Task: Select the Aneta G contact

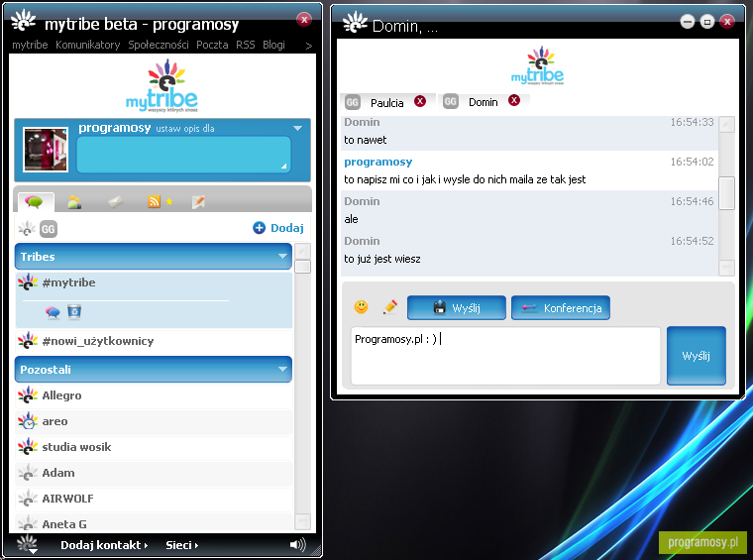Action: tap(154, 523)
